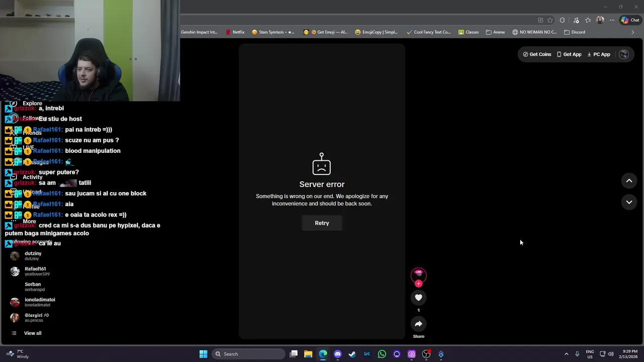Image resolution: width=644 pixels, height=362 pixels.
Task: Go to next video with down chevron
Action: 629,202
